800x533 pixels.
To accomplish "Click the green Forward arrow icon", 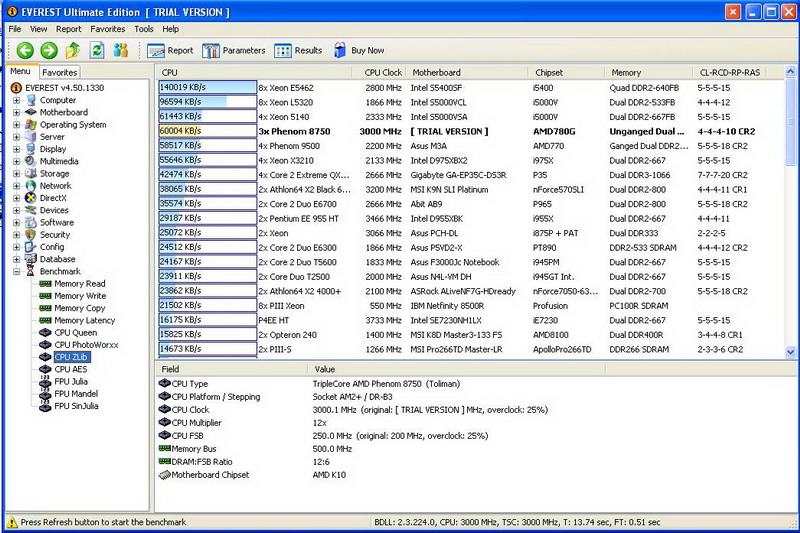I will (x=49, y=50).
